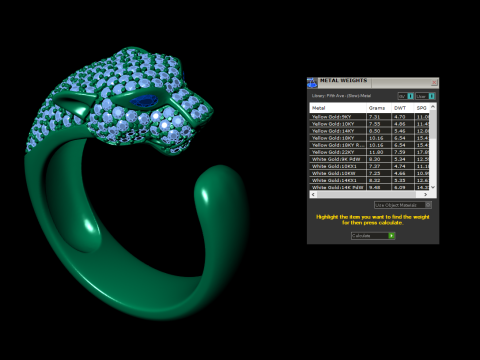Click the horizontal scrollbar right arrow

pyautogui.click(x=426, y=194)
